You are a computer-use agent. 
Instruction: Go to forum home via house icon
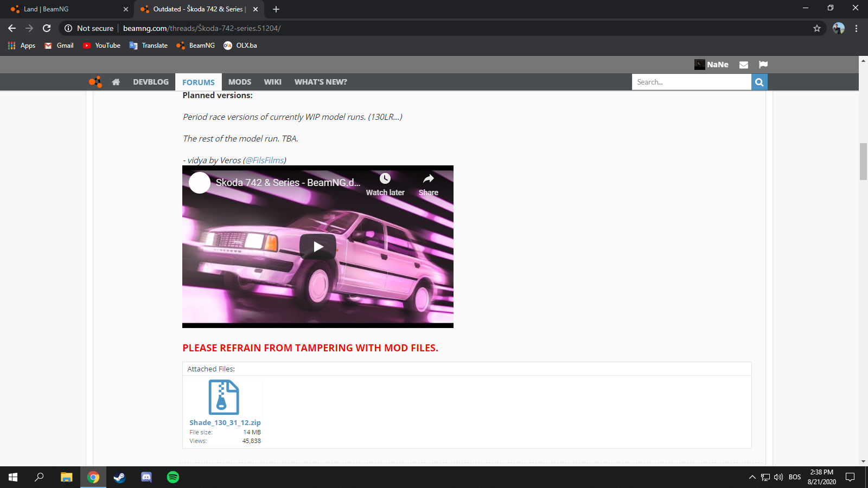click(x=116, y=82)
